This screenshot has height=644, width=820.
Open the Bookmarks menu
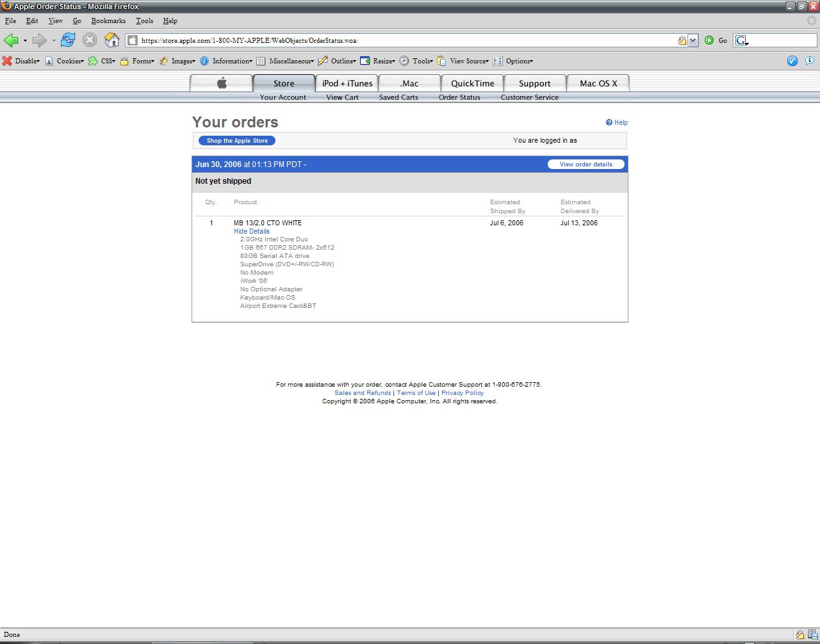coord(108,20)
